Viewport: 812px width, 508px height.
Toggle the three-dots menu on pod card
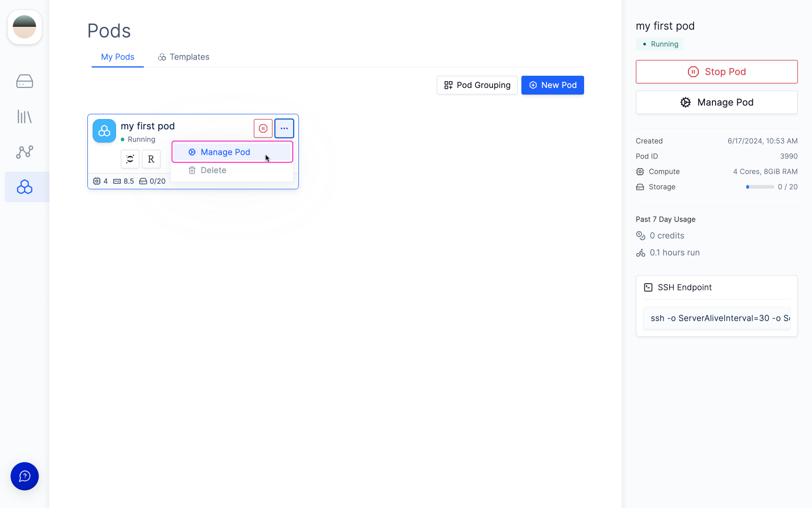tap(284, 128)
